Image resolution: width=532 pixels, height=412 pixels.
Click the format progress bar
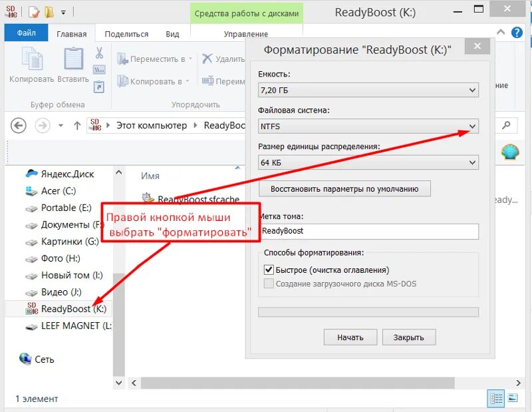click(368, 312)
